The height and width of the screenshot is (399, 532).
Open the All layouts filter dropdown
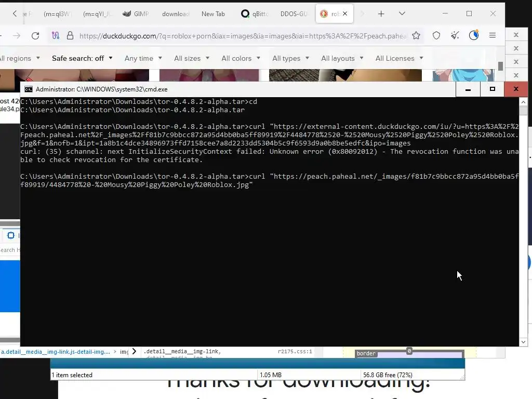[x=342, y=58]
